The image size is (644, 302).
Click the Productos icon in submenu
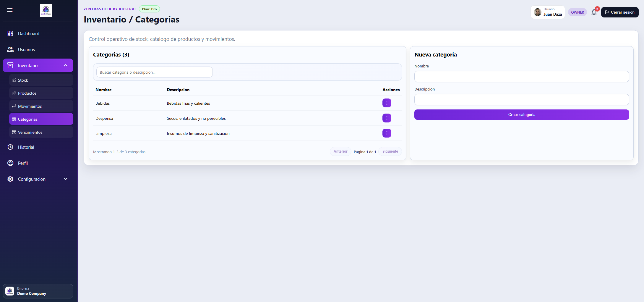(14, 93)
